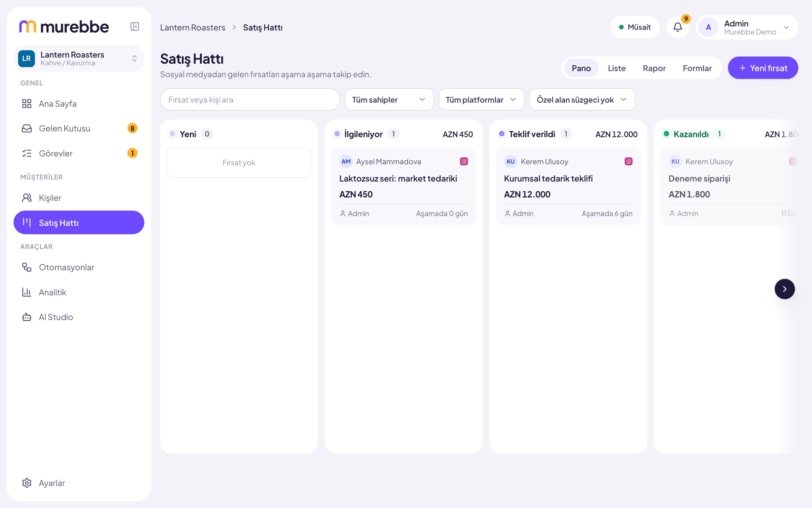Toggle the Müsait availability status
This screenshot has height=508, width=812.
[635, 27]
